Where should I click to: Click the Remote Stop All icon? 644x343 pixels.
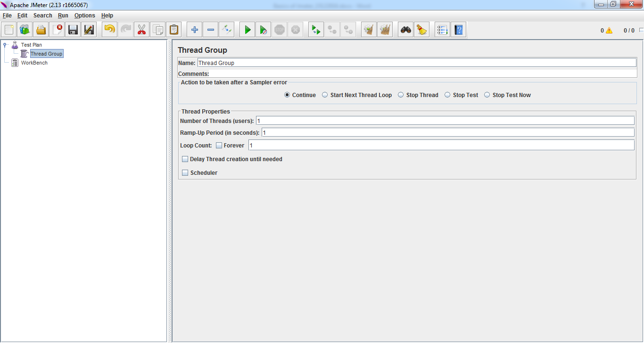click(332, 30)
